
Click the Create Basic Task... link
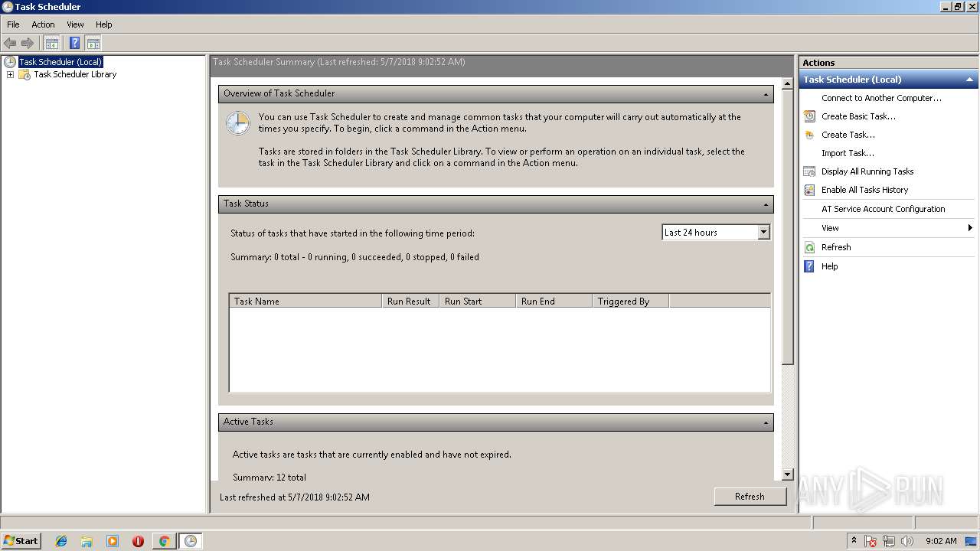tap(858, 116)
